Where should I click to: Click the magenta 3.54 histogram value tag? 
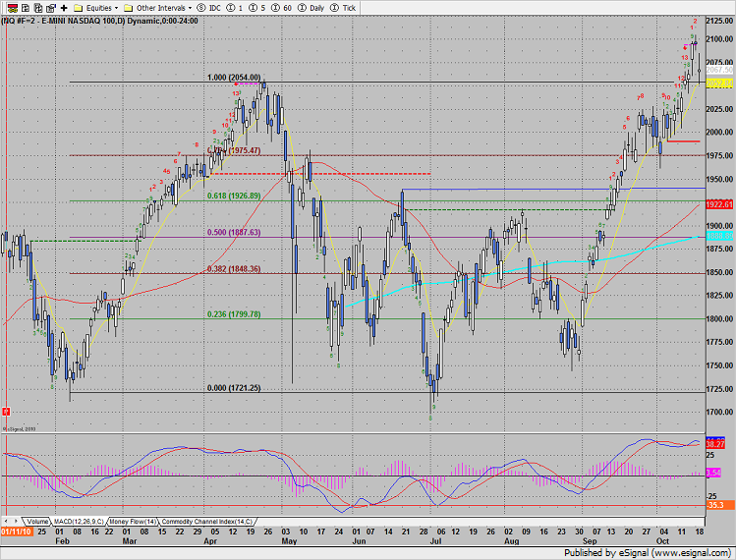pyautogui.click(x=713, y=473)
